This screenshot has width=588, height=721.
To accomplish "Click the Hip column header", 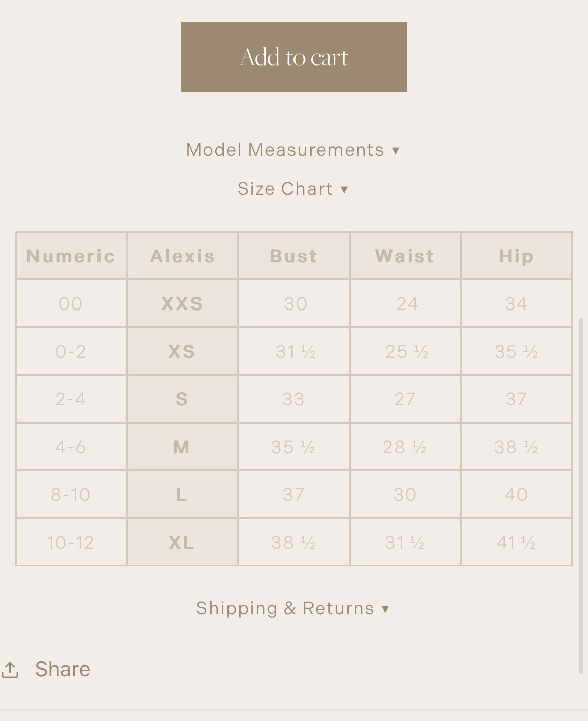I will [516, 256].
